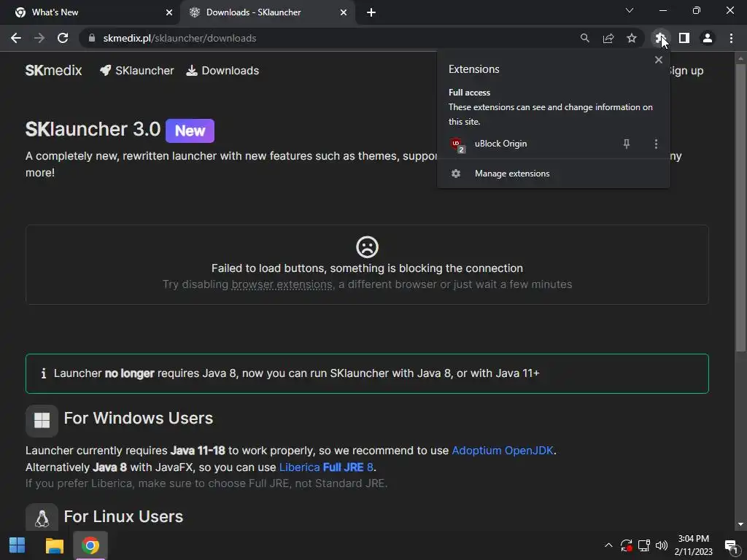Reload the current page
Screen dimensions: 747x560
pos(63,38)
